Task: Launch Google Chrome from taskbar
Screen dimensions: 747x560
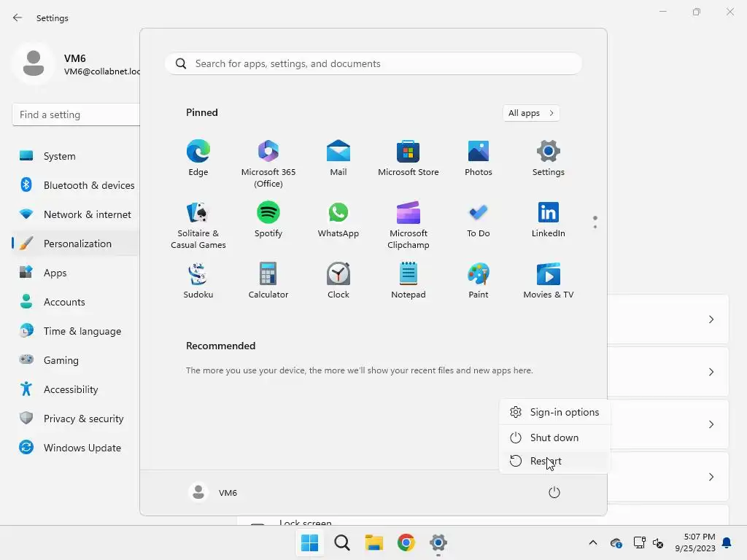Action: coord(406,542)
